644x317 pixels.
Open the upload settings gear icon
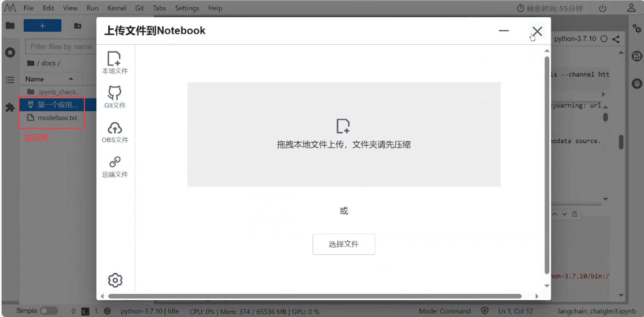pos(115,280)
